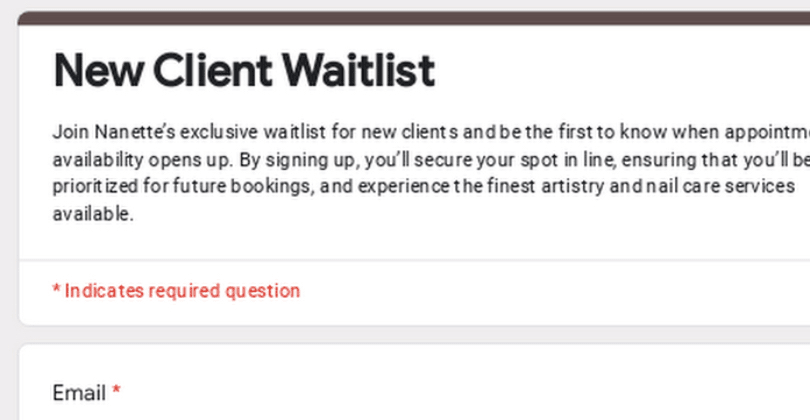Click the word "Client" in the heading
The height and width of the screenshot is (420, 810).
(210, 71)
